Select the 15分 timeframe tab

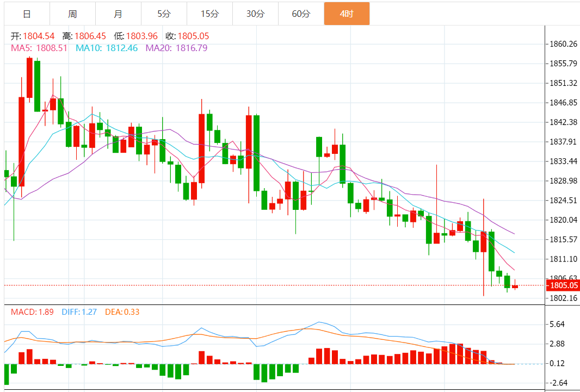[x=209, y=14]
